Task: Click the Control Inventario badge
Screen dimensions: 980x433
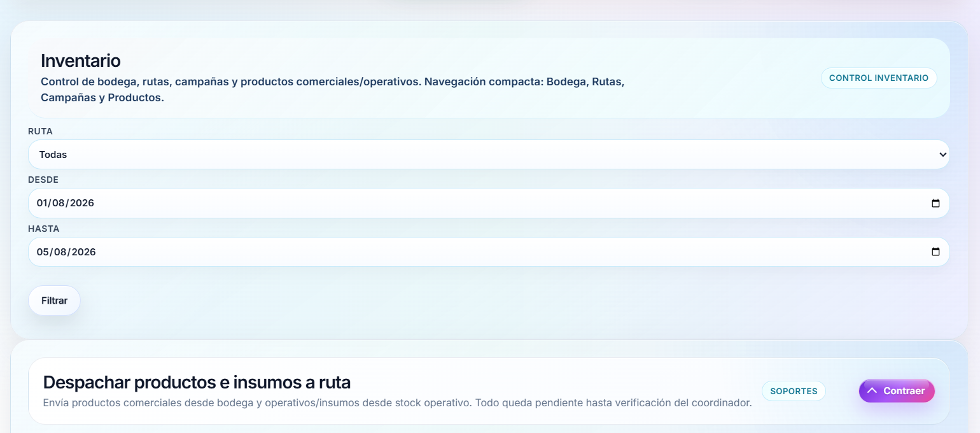Action: tap(879, 78)
